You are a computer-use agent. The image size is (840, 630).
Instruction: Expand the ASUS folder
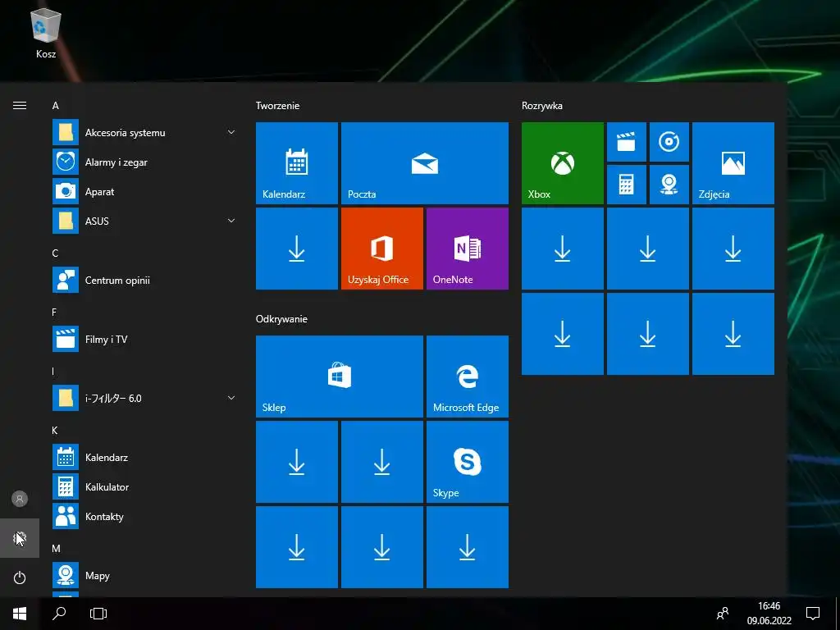[x=144, y=221]
